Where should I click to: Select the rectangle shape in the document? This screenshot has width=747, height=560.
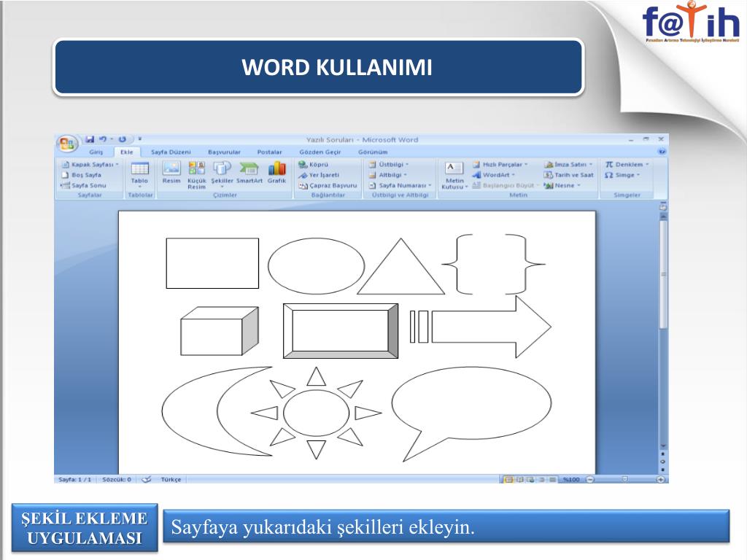(212, 263)
